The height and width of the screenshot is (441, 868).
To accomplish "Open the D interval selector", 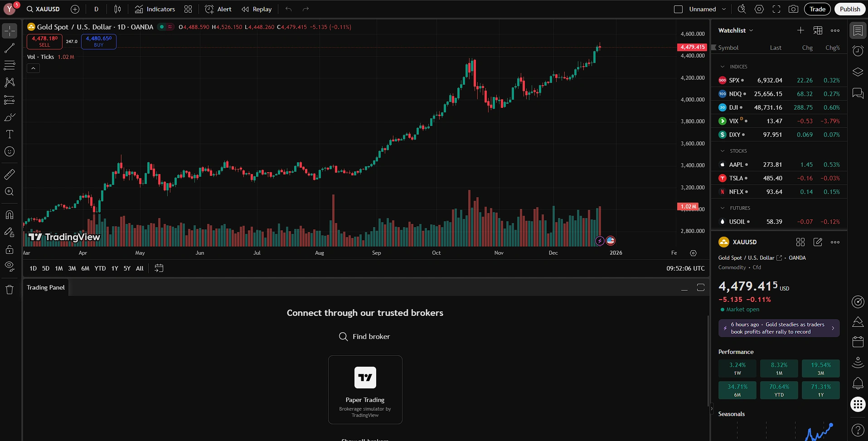I will [96, 9].
